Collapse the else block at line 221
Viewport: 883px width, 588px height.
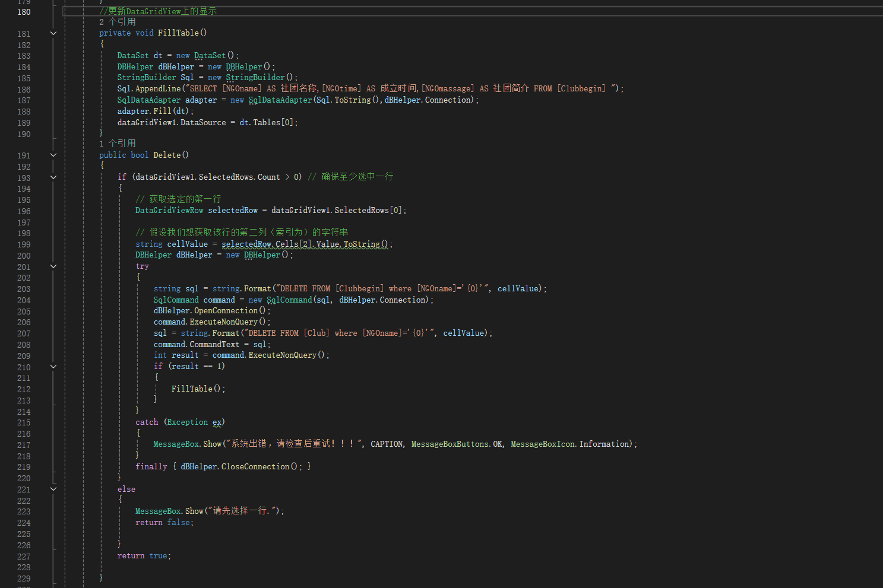(x=53, y=489)
